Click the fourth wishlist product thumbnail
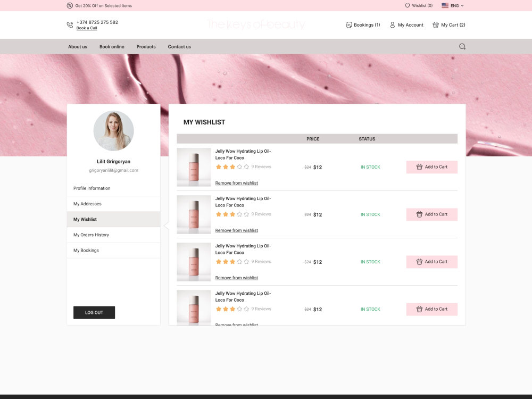 [x=194, y=307]
